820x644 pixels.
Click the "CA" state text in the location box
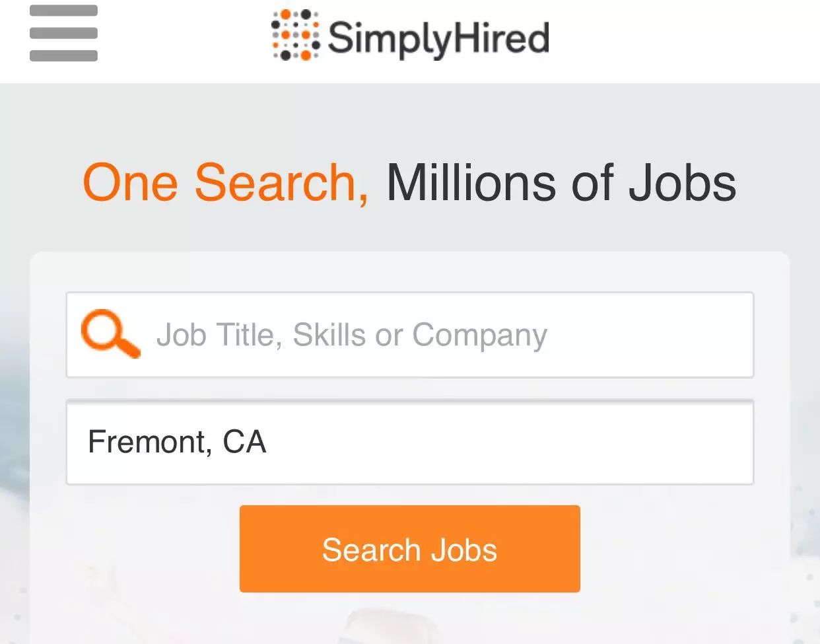(244, 442)
